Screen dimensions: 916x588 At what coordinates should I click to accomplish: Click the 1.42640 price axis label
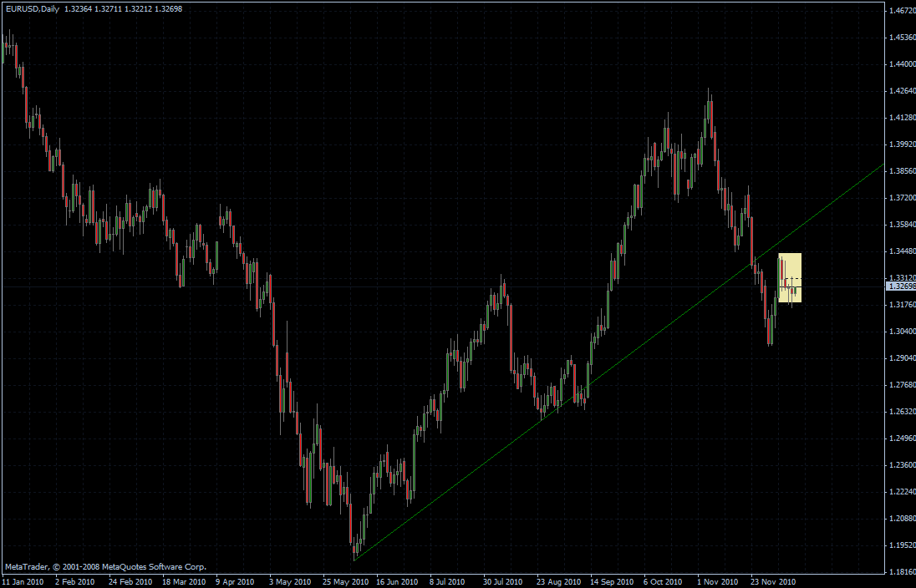903,91
